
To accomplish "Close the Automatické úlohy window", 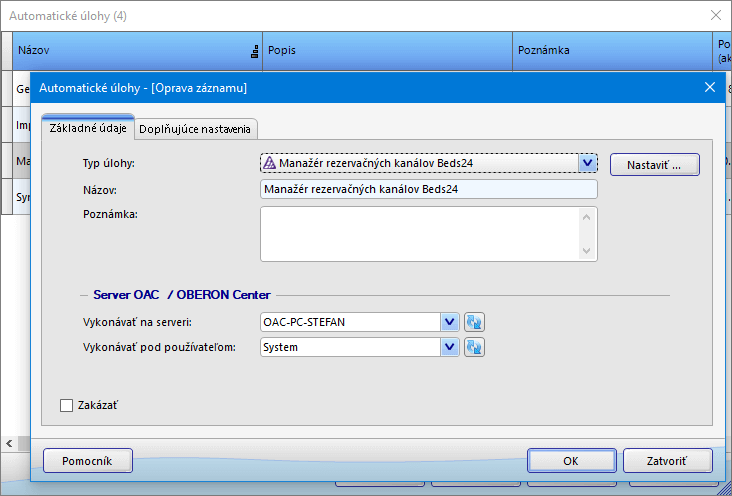I will 715,16.
